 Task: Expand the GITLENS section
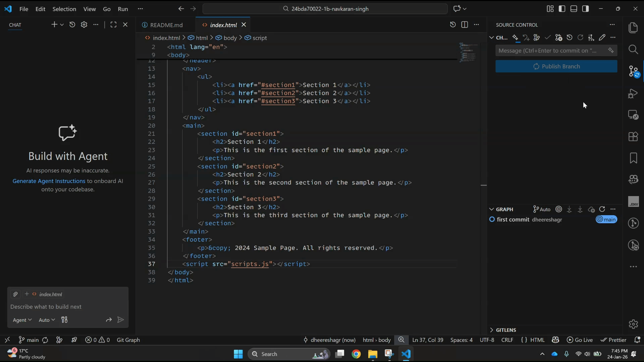tap(506, 330)
